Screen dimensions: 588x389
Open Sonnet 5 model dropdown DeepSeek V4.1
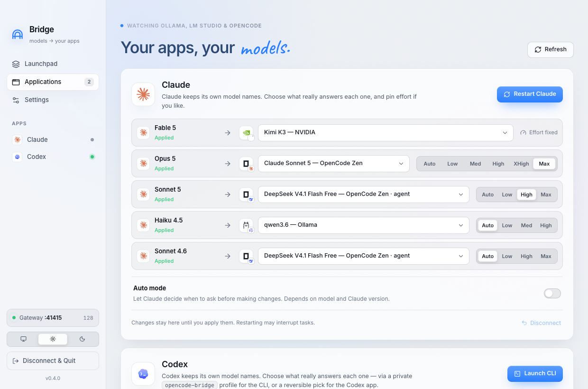[364, 194]
